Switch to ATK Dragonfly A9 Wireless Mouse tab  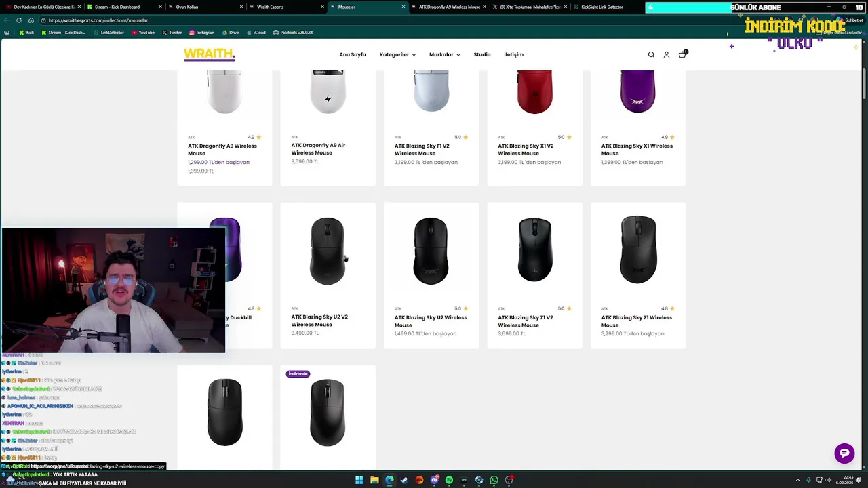click(x=448, y=7)
